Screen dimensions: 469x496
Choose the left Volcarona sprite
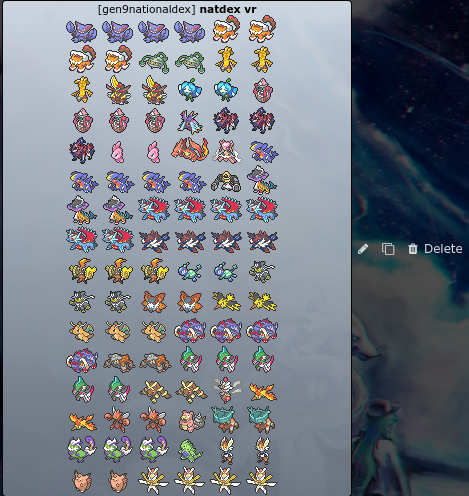154,302
